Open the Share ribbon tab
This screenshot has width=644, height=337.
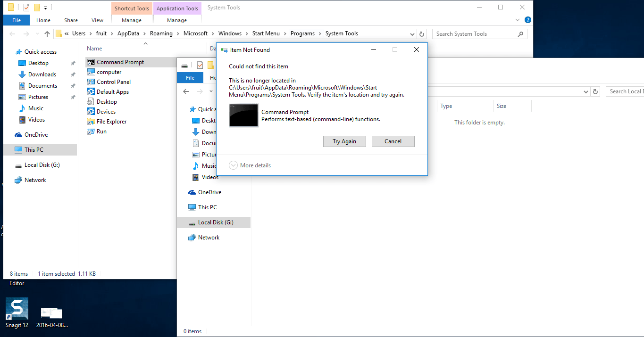coord(71,20)
